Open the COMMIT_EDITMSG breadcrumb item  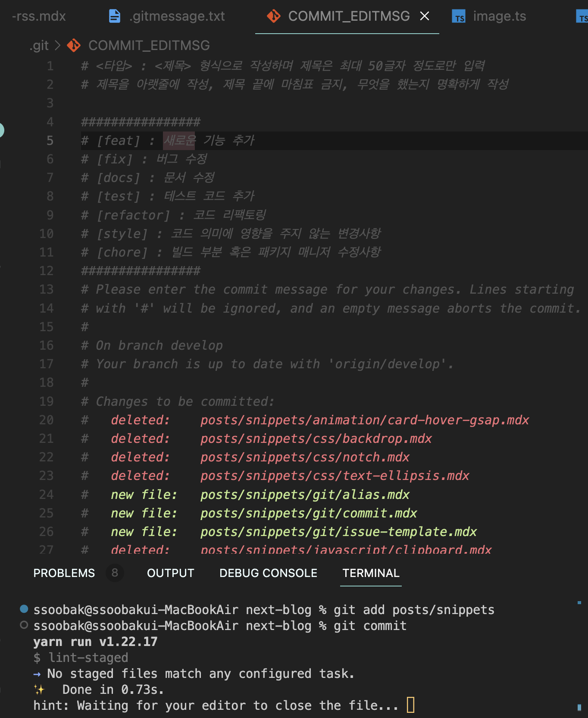point(149,45)
